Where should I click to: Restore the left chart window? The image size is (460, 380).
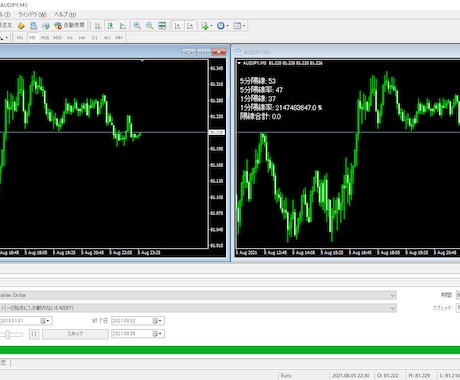[204, 52]
